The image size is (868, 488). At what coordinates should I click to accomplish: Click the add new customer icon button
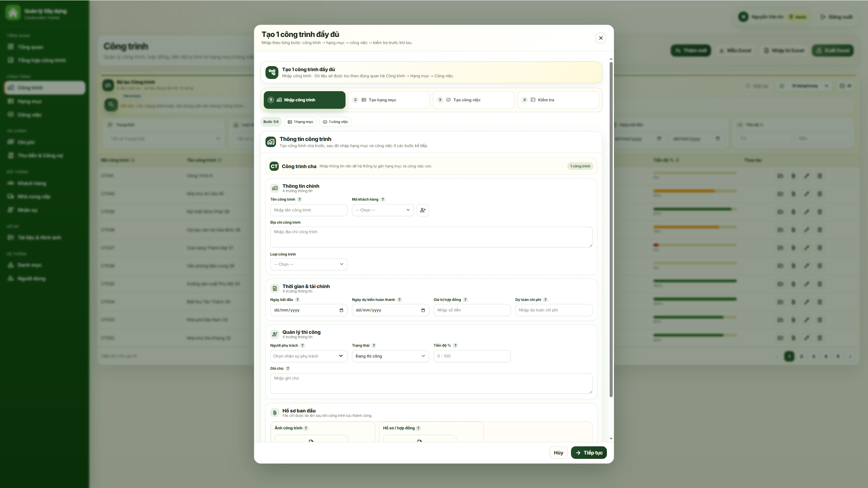[422, 210]
